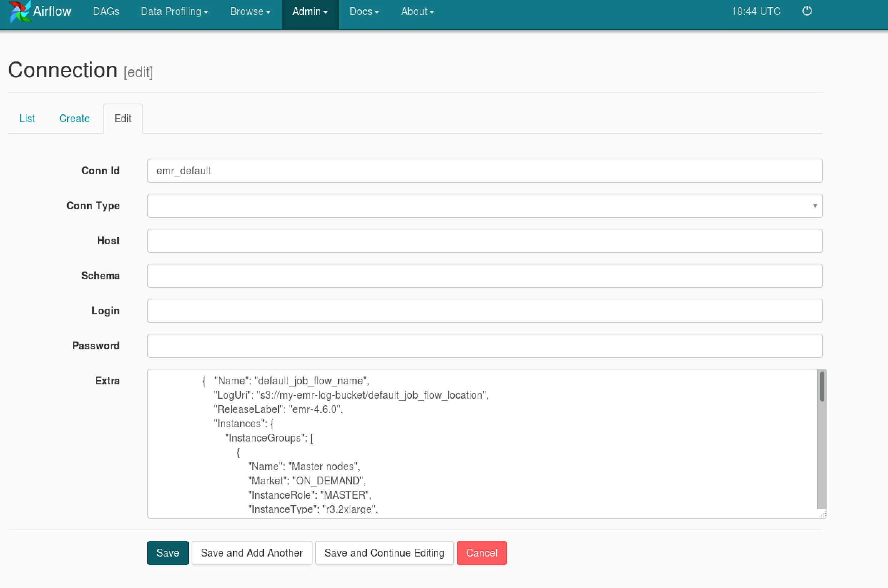Click the power logout icon
The width and height of the screenshot is (888, 588).
[807, 11]
